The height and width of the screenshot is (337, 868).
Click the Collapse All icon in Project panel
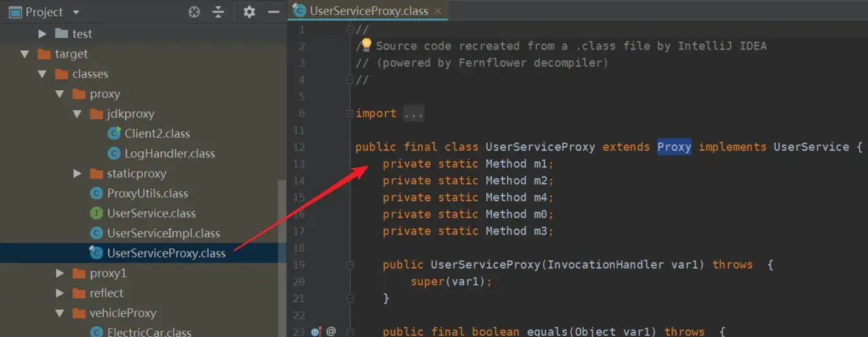pyautogui.click(x=218, y=12)
